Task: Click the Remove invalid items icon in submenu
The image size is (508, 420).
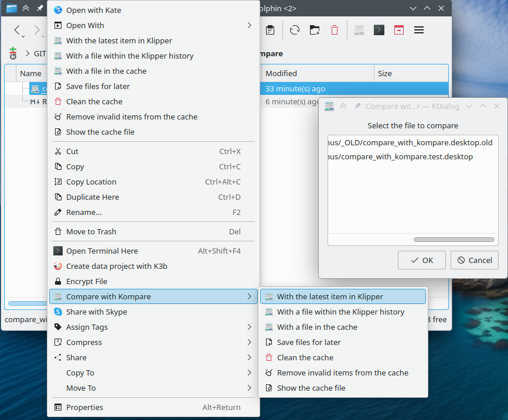Action: (x=269, y=373)
